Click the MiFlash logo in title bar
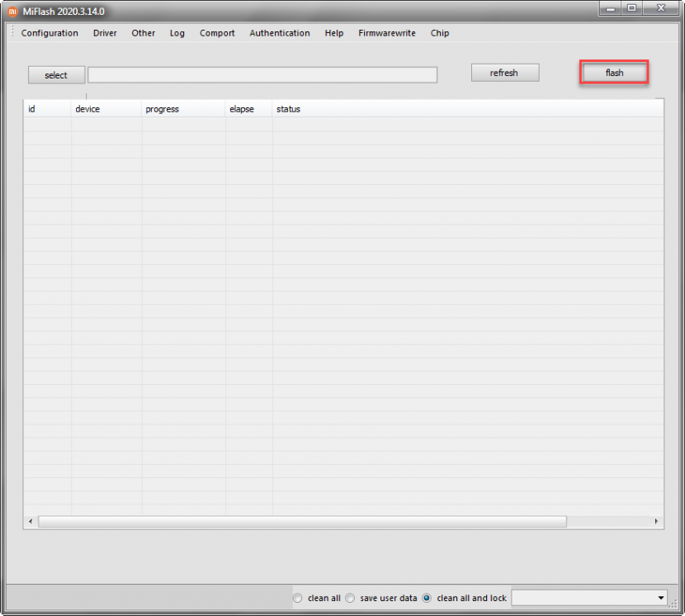 [12, 12]
